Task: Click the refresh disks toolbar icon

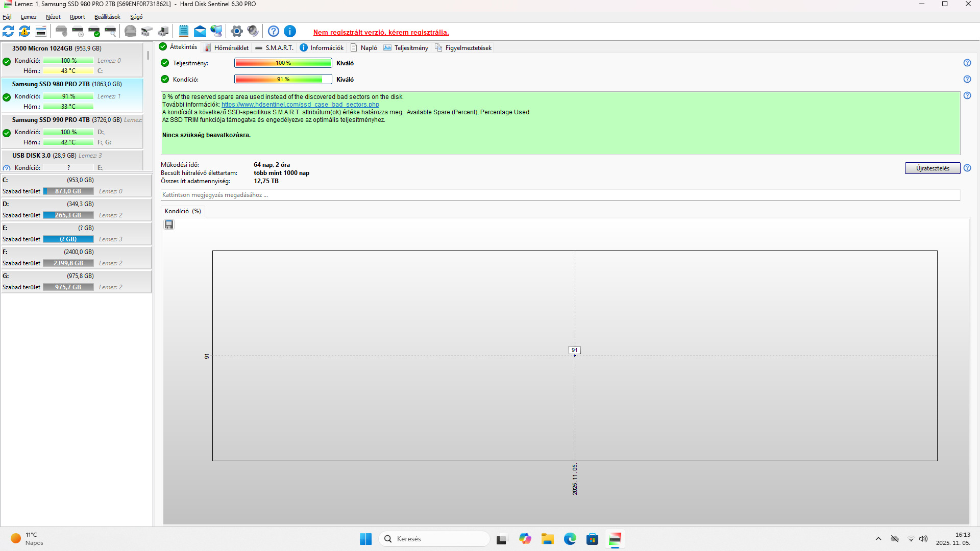Action: click(8, 32)
